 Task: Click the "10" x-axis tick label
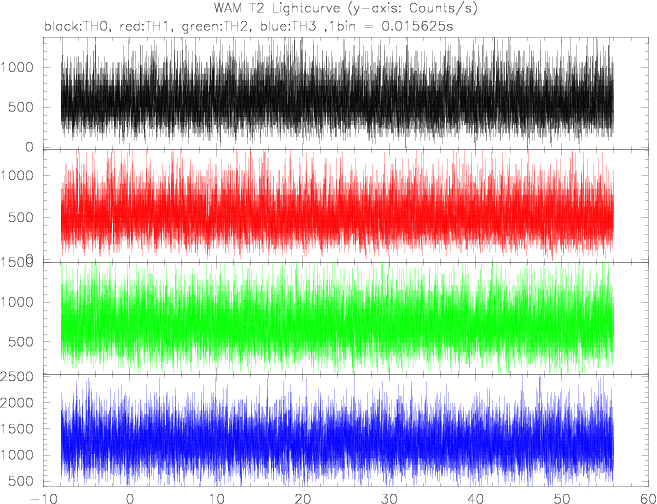[216, 499]
